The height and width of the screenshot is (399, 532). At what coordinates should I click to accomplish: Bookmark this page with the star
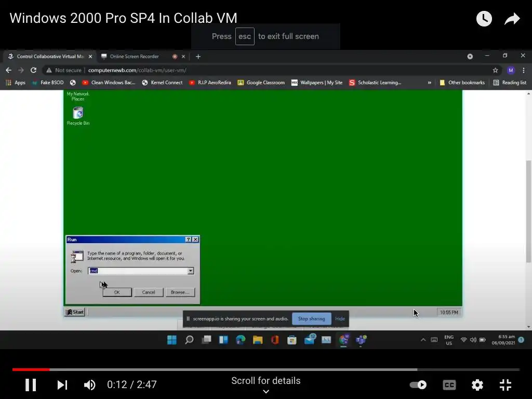tap(495, 70)
